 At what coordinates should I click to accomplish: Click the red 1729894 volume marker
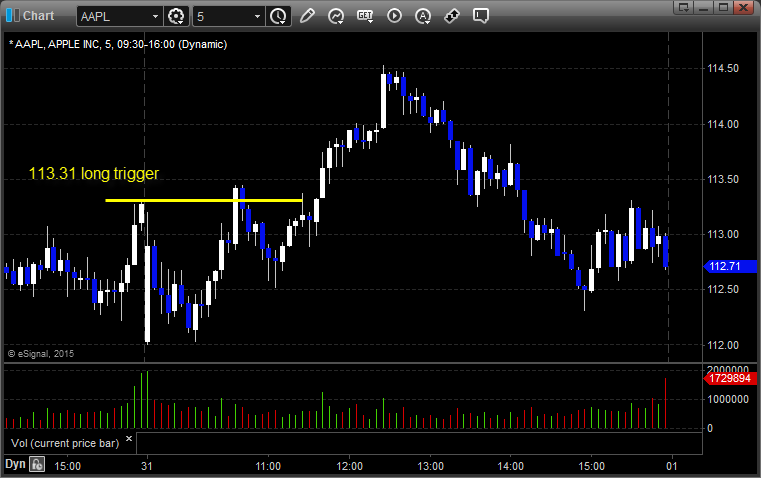[x=730, y=378]
